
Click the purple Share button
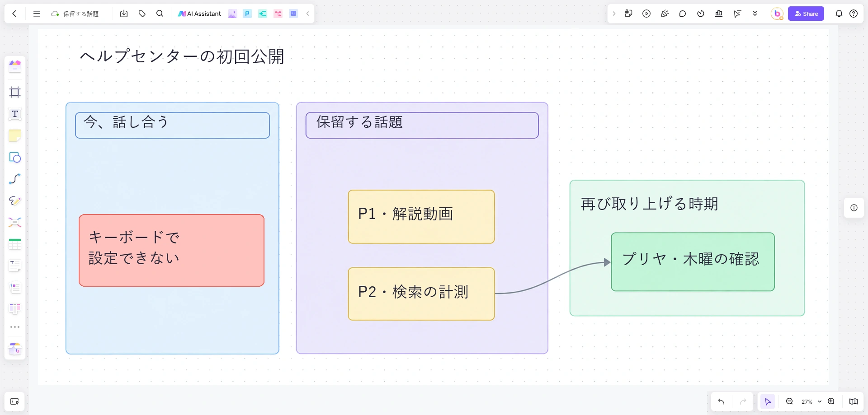coord(806,14)
